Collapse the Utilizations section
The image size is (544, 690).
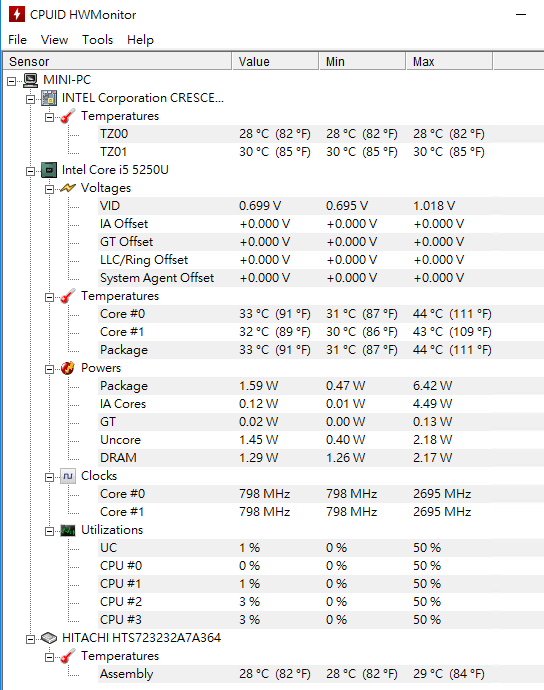coord(49,532)
